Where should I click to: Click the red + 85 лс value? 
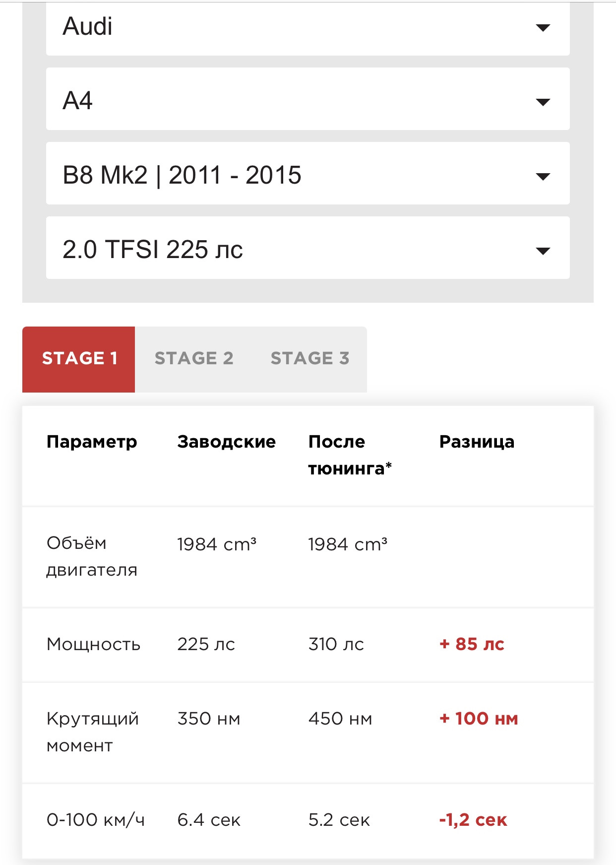point(472,645)
